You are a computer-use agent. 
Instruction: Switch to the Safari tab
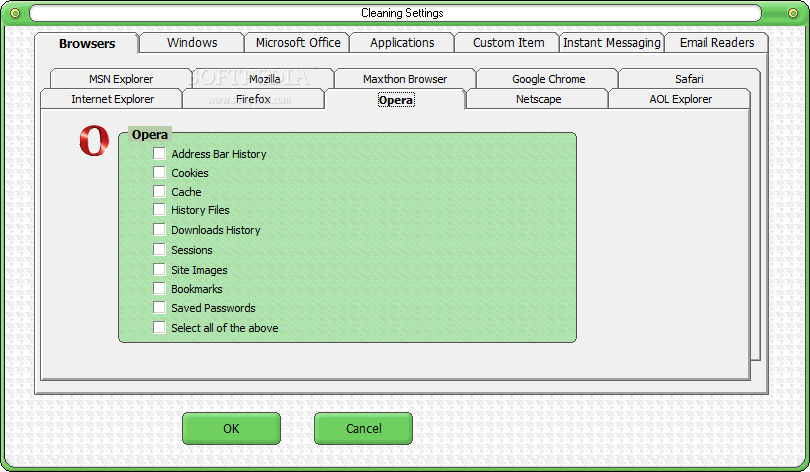coord(689,79)
